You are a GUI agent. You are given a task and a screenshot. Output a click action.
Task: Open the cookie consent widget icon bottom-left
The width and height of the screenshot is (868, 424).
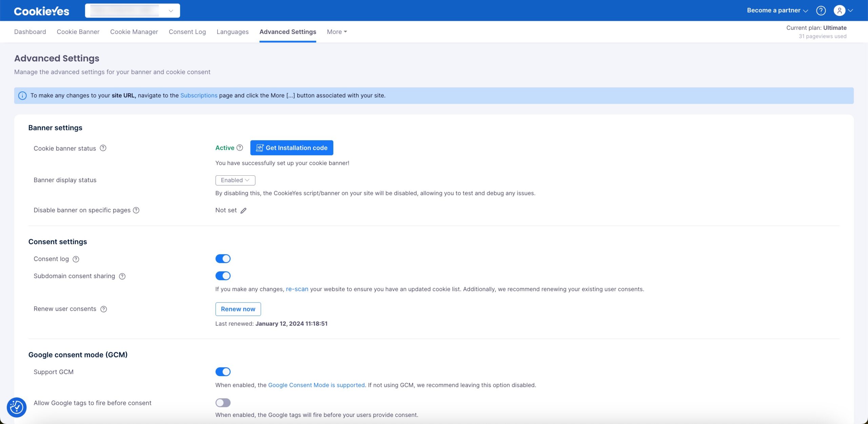click(x=17, y=407)
